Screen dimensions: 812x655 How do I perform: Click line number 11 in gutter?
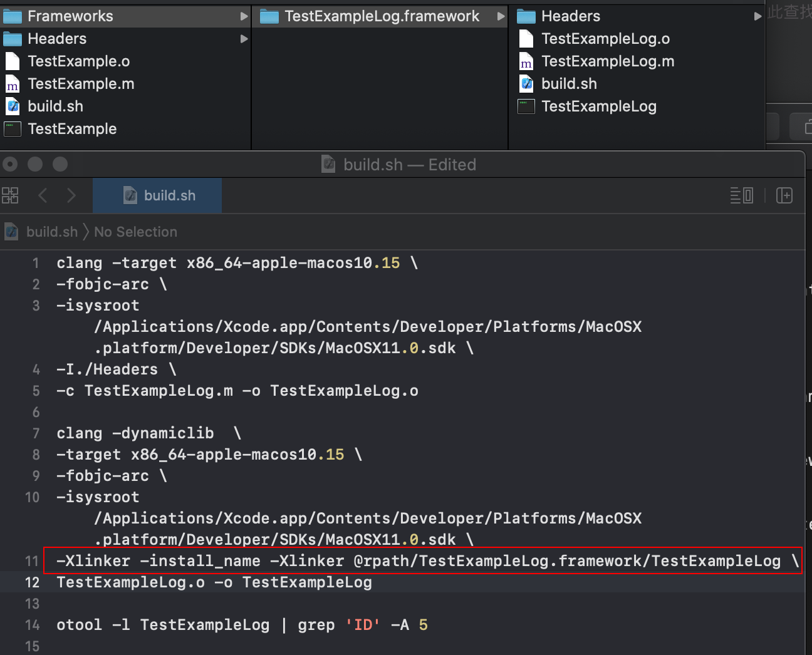coord(32,561)
